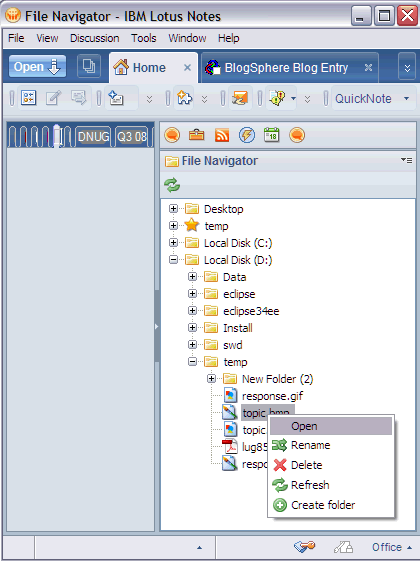Click the orange toolbox sidebar icon
This screenshot has width=420, height=561.
[196, 135]
